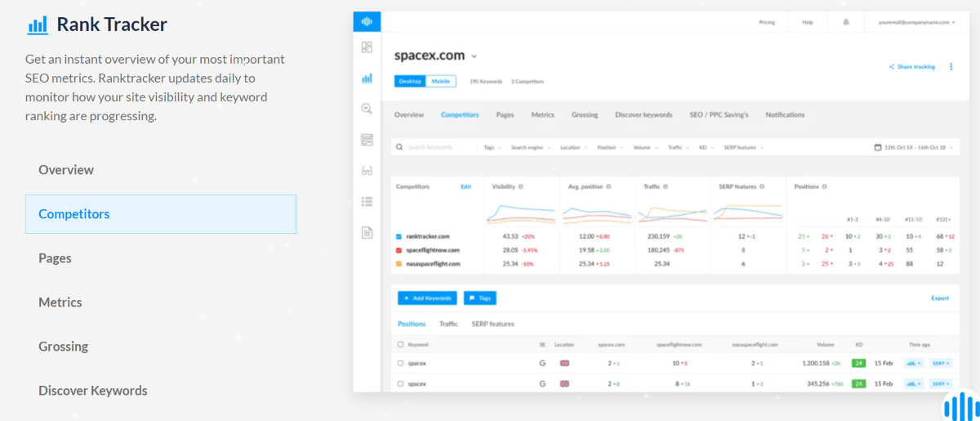Open the SERP features filter dropdown
The height and width of the screenshot is (421, 980).
point(742,148)
